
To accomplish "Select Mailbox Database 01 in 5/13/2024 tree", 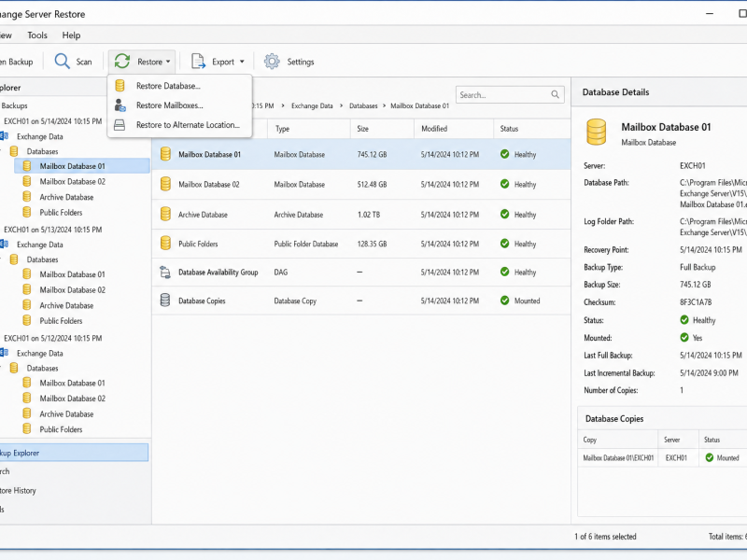I will pos(73,274).
